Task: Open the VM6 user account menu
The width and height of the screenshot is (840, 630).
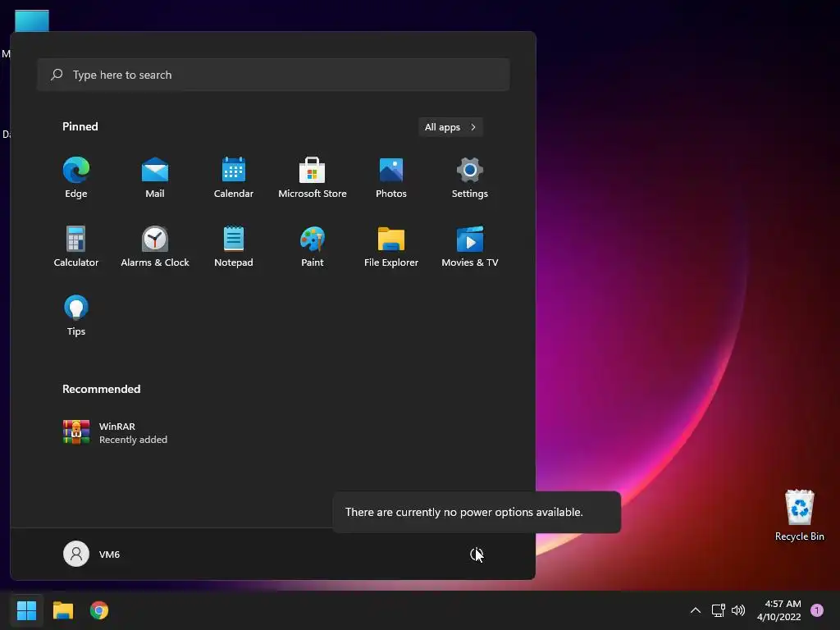Action: [92, 554]
